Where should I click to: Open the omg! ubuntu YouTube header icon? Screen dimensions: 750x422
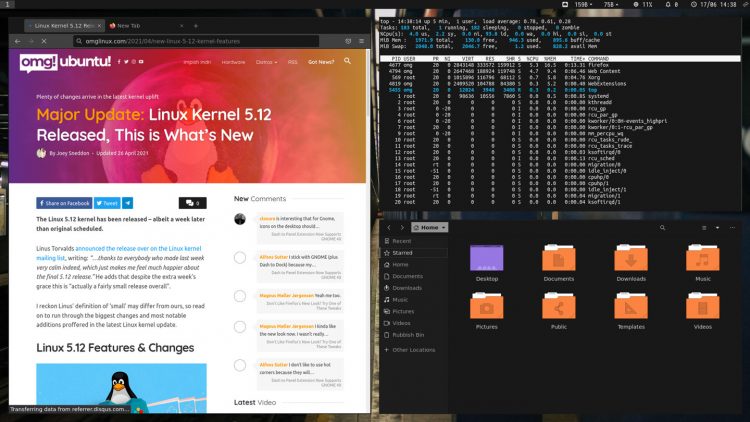point(141,62)
